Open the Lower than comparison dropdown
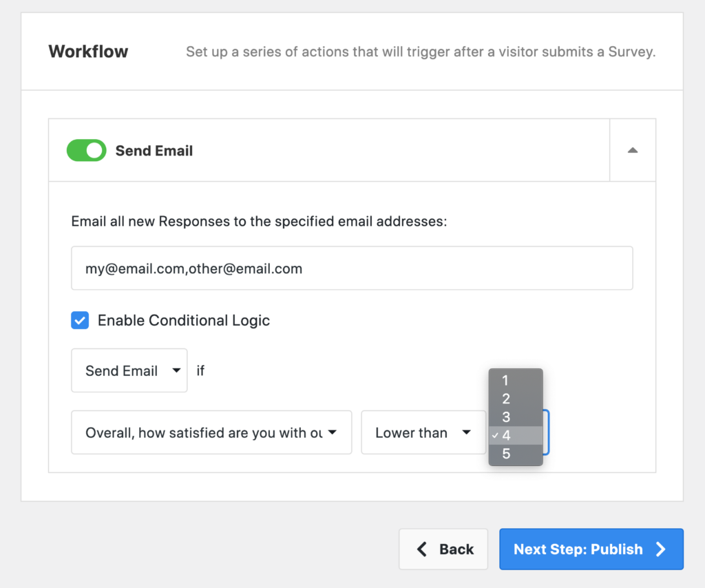The height and width of the screenshot is (588, 705). click(x=423, y=432)
